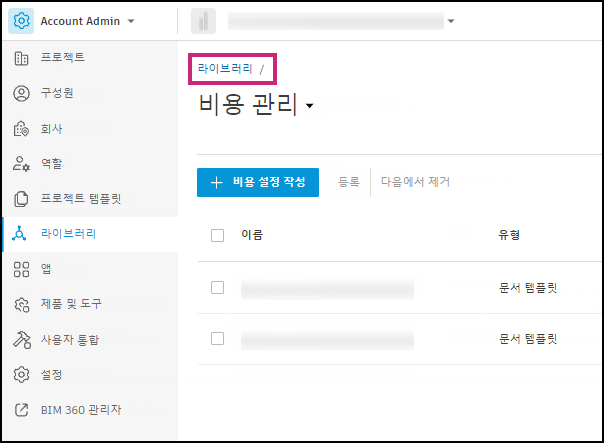Click the 비용 설정 작성 button

coord(257,182)
